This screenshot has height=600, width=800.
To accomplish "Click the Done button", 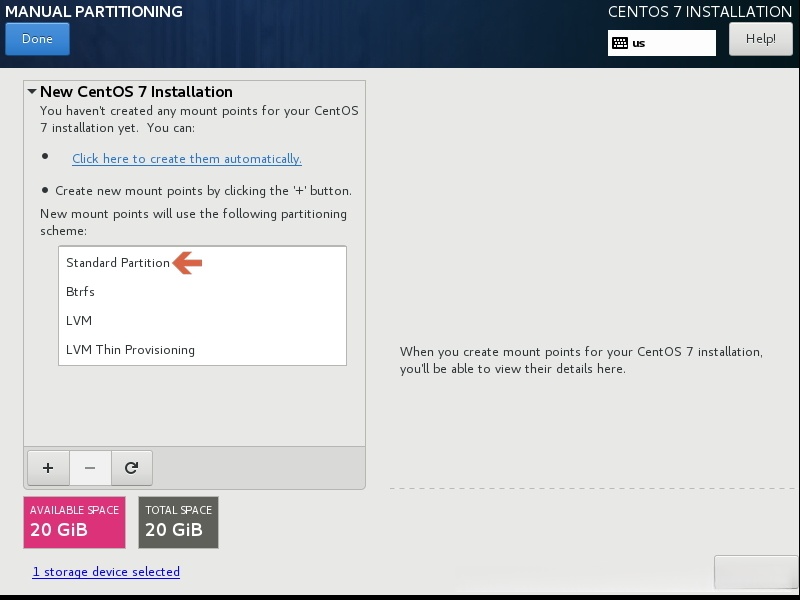I will point(37,39).
